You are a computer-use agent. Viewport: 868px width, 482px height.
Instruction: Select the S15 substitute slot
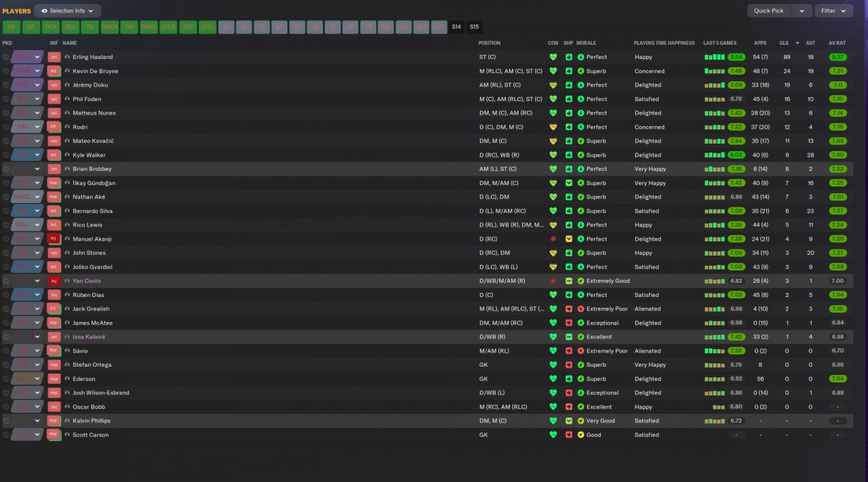475,27
